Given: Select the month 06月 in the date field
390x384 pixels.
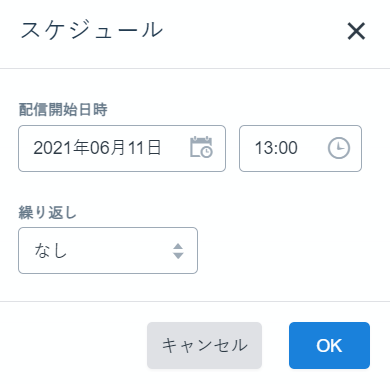Looking at the screenshot, I should point(108,148).
